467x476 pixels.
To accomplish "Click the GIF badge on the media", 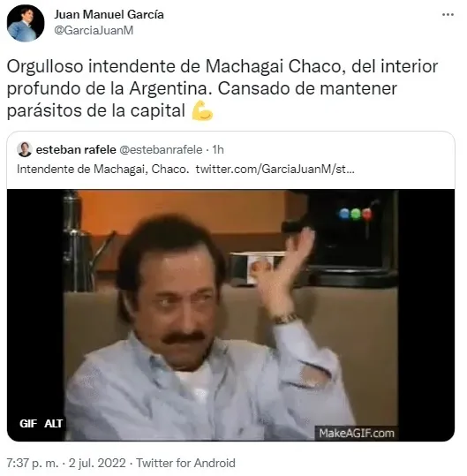I will pyautogui.click(x=28, y=423).
